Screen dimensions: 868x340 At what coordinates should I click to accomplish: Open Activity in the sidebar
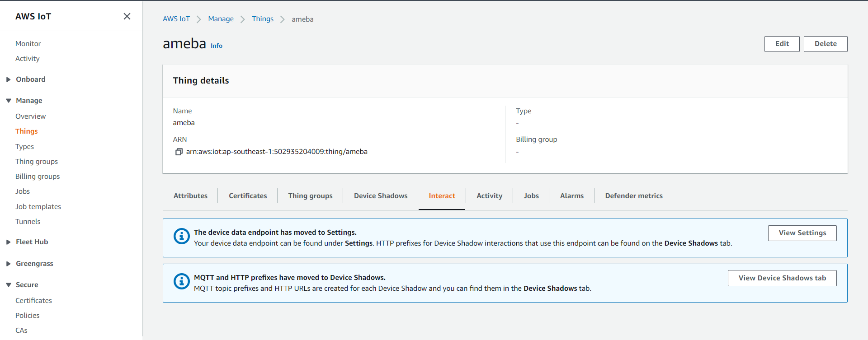pyautogui.click(x=28, y=59)
